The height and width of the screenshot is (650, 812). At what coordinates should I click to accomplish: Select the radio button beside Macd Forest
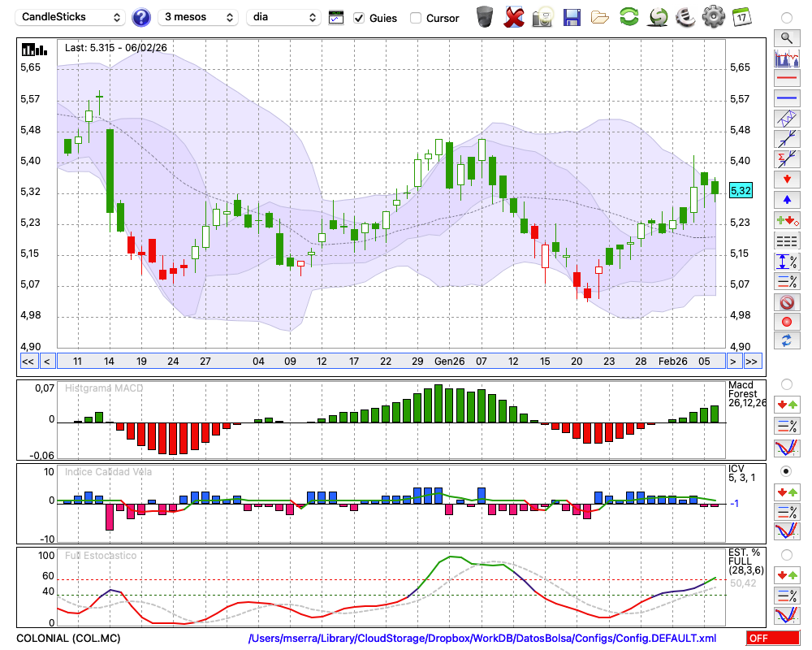(786, 383)
